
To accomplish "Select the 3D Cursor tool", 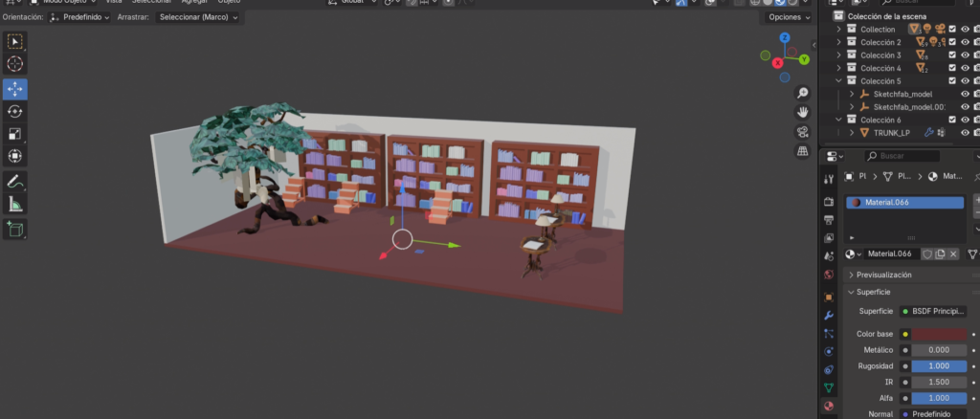I will 15,64.
